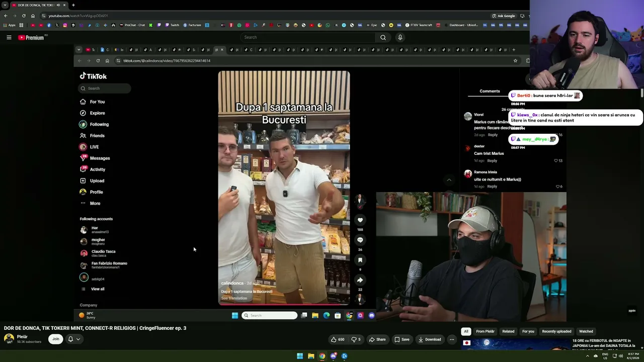Focus the TikTok search field
Image resolution: width=644 pixels, height=362 pixels.
tap(105, 88)
